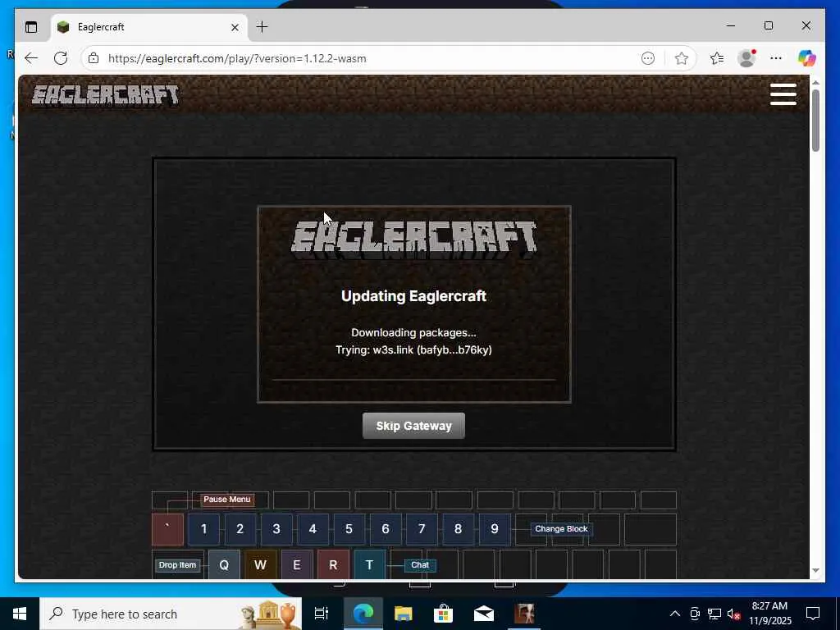Screen dimensions: 840x630
Task: Click the Pause Menu label
Action: tap(226, 500)
